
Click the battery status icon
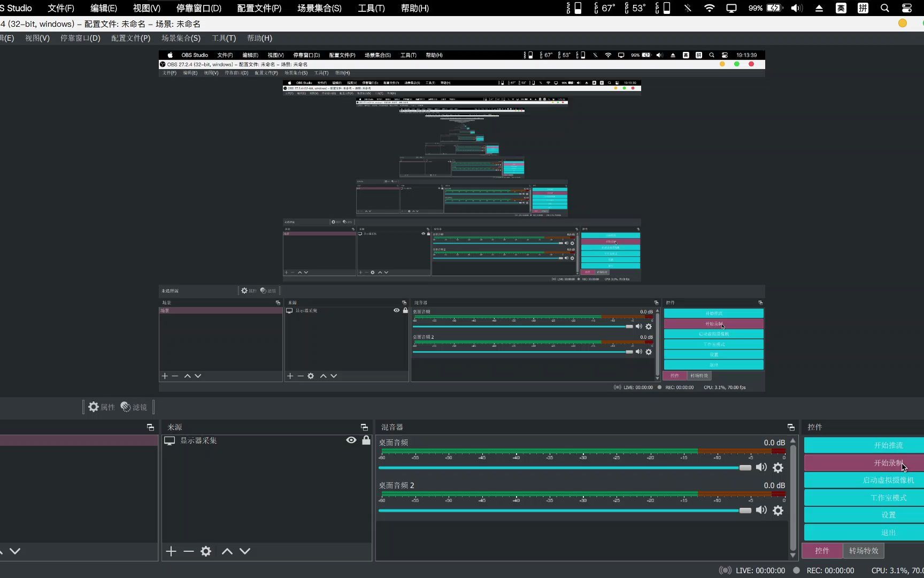point(774,8)
